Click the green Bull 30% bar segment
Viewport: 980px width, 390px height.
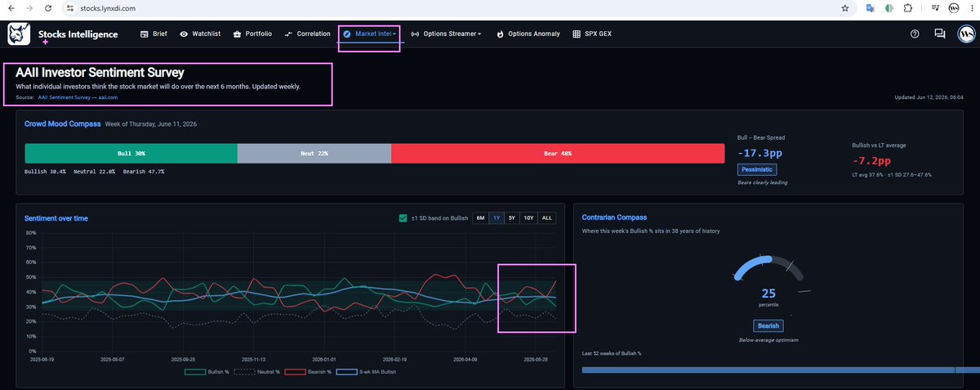[x=131, y=153]
